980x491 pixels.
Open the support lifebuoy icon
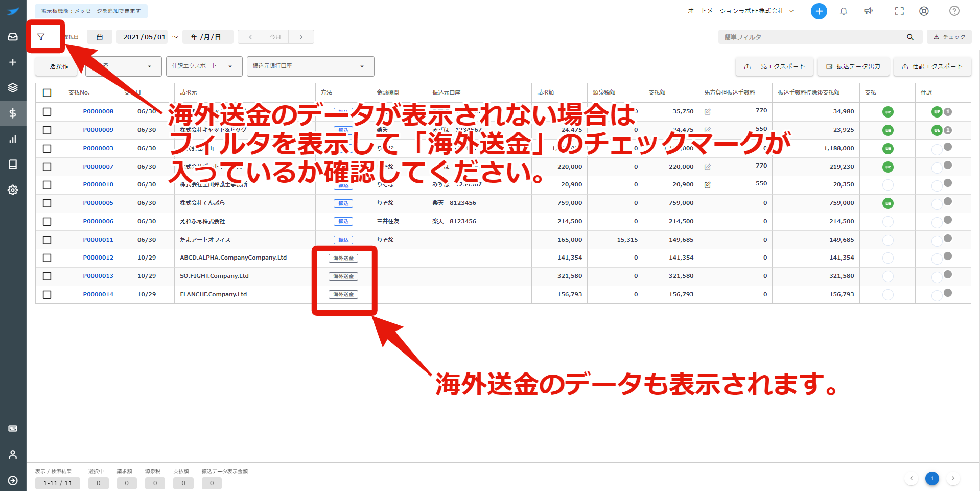click(924, 11)
